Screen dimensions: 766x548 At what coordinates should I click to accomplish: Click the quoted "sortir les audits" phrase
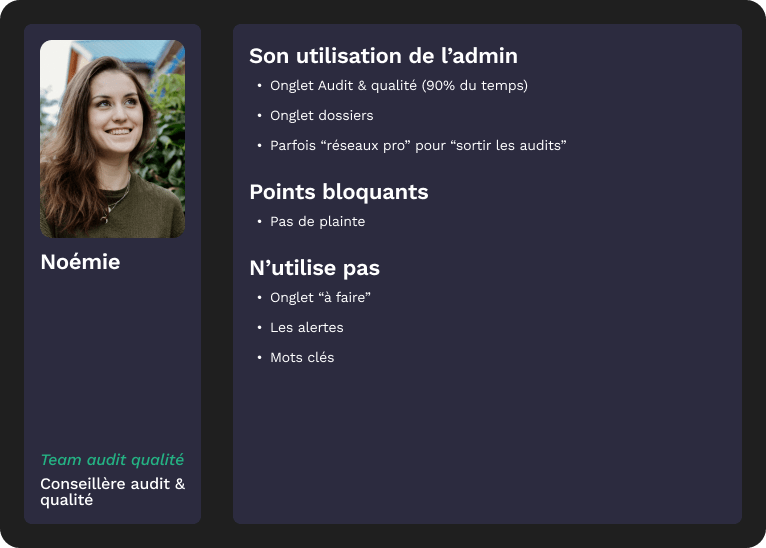509,146
